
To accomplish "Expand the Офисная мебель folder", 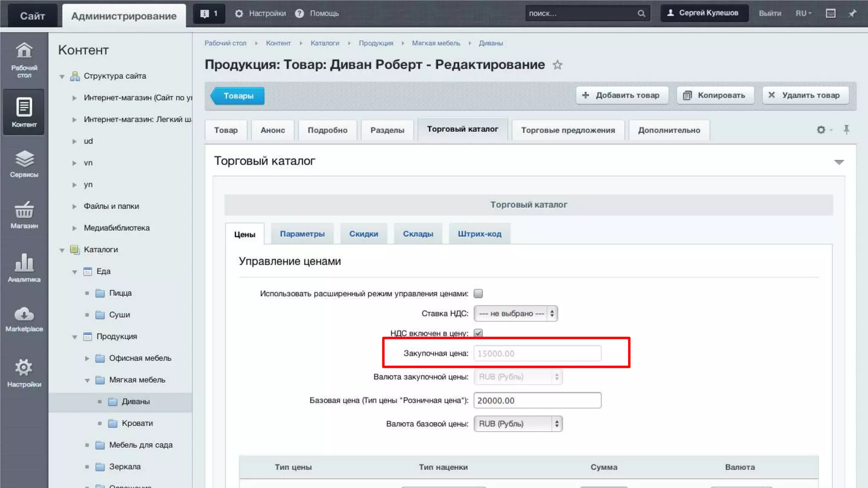I will 87,358.
